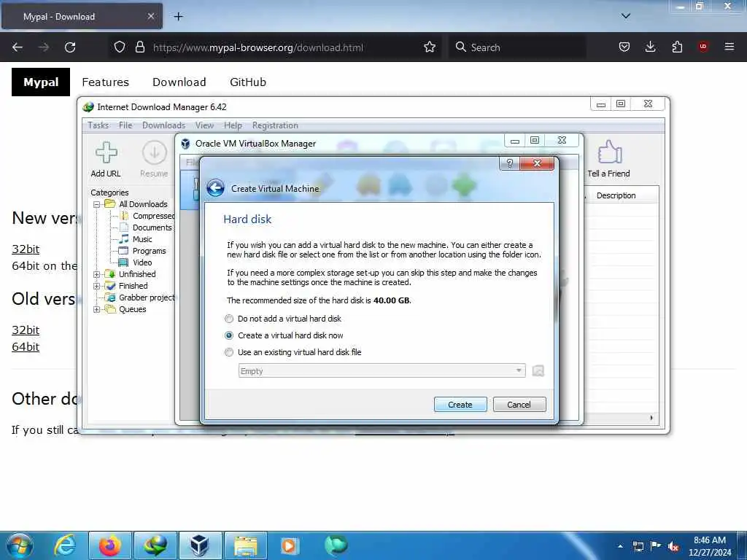This screenshot has width=747, height=560.
Task: Click Resume icon in Internet Download Manager toolbar
Action: [x=154, y=160]
